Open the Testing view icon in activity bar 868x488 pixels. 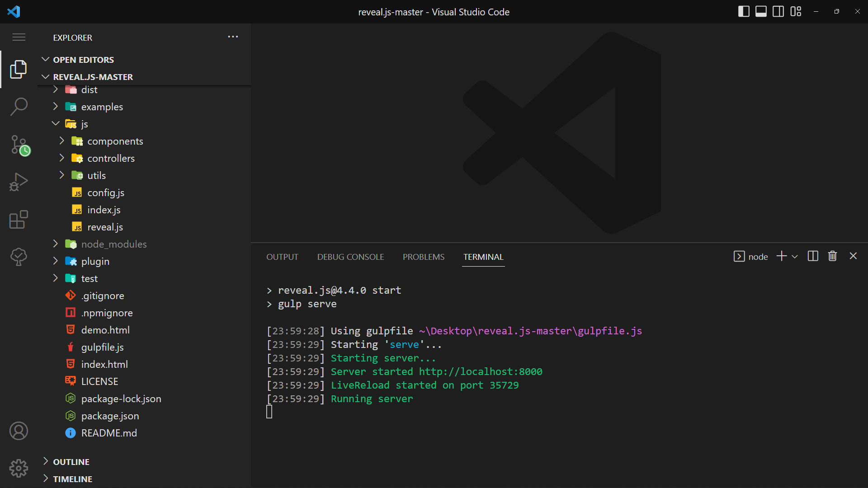click(x=19, y=257)
